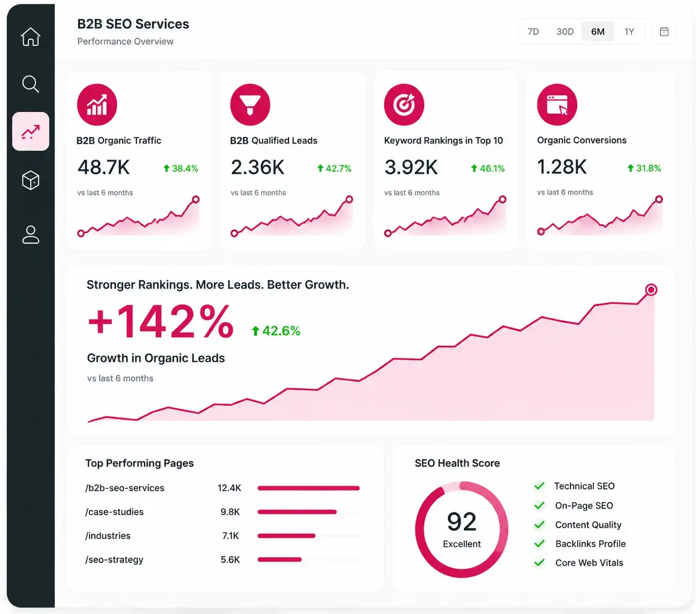Viewport: 700px width, 614px height.
Task: Click the green arrow beside 46.1%
Action: coord(474,168)
